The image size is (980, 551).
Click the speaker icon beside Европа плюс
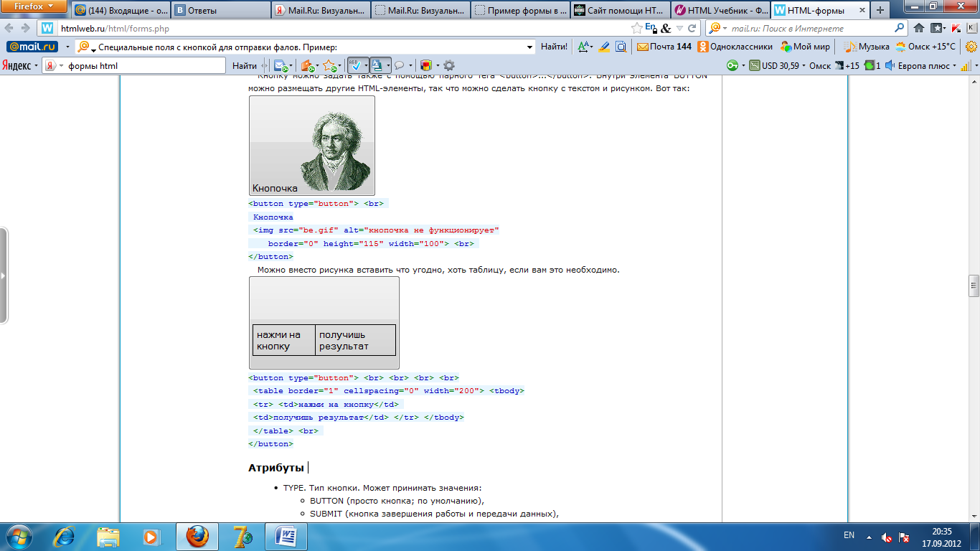(890, 65)
